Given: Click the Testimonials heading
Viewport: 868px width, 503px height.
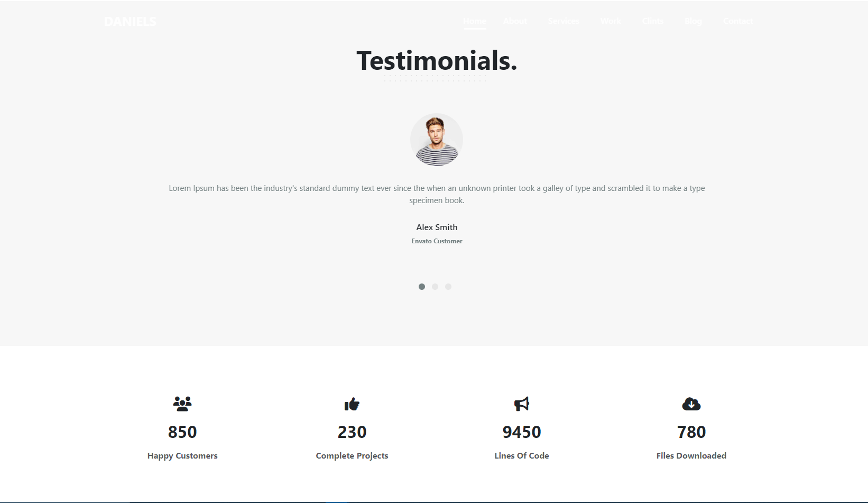Looking at the screenshot, I should coord(436,60).
